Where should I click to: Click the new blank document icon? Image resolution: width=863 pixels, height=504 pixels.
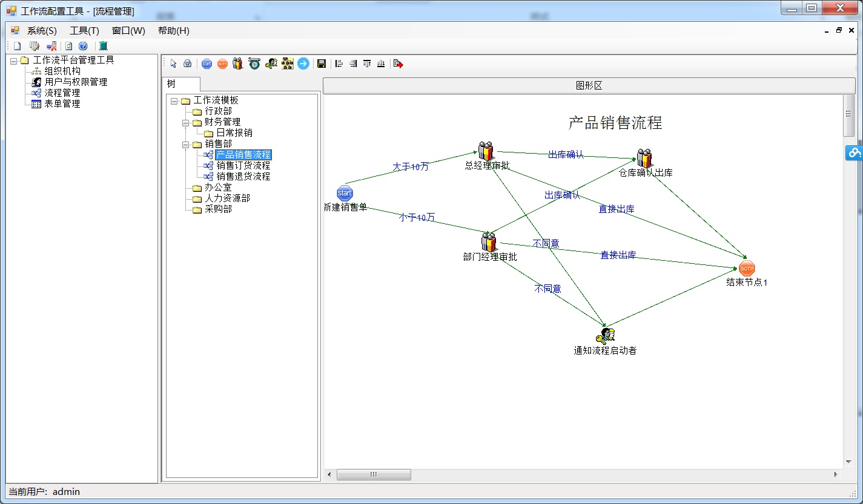(x=17, y=46)
